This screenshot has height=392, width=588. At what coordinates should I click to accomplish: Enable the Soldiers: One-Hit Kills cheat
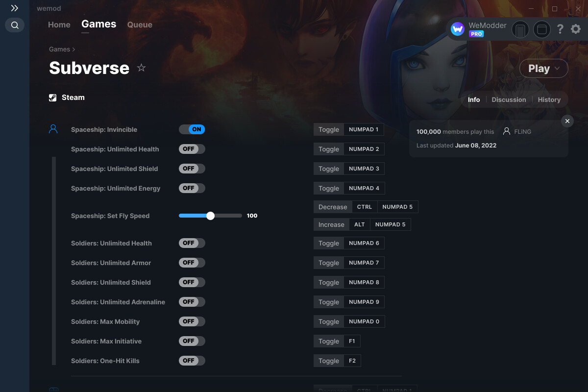click(192, 361)
